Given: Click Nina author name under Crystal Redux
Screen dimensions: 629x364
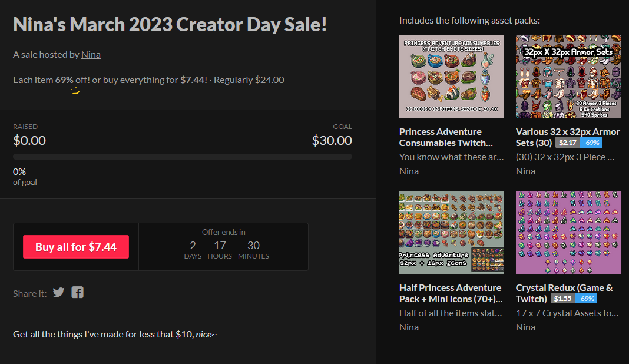Looking at the screenshot, I should click(x=525, y=327).
